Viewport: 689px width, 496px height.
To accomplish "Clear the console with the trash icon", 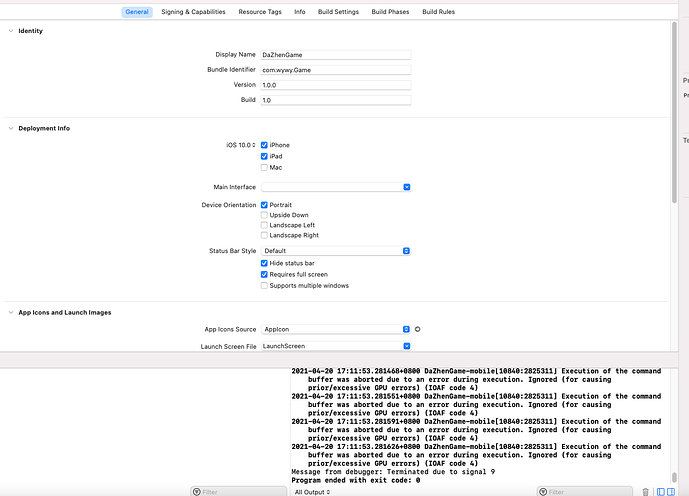I will pyautogui.click(x=645, y=492).
